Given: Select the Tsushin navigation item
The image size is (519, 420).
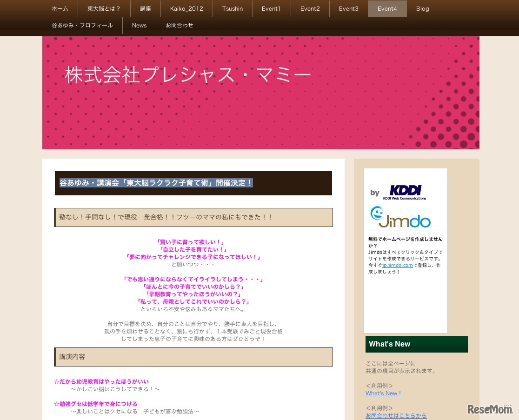Looking at the screenshot, I should 232,8.
